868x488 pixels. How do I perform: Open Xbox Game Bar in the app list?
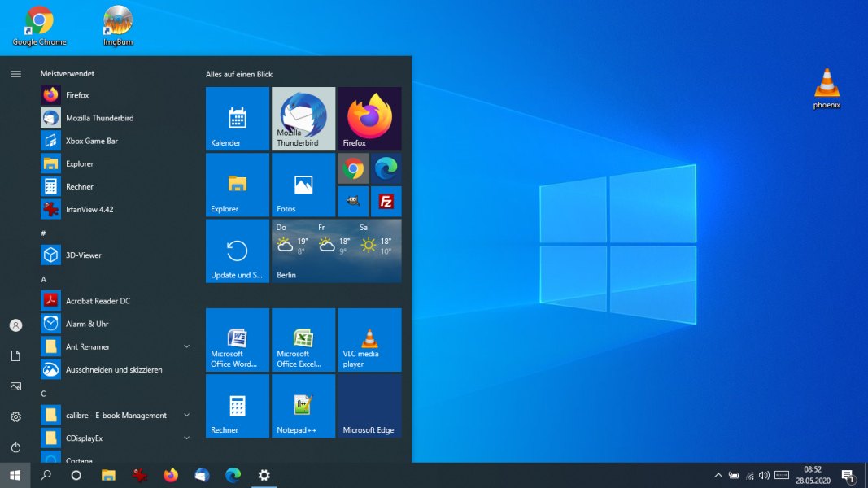(x=116, y=141)
